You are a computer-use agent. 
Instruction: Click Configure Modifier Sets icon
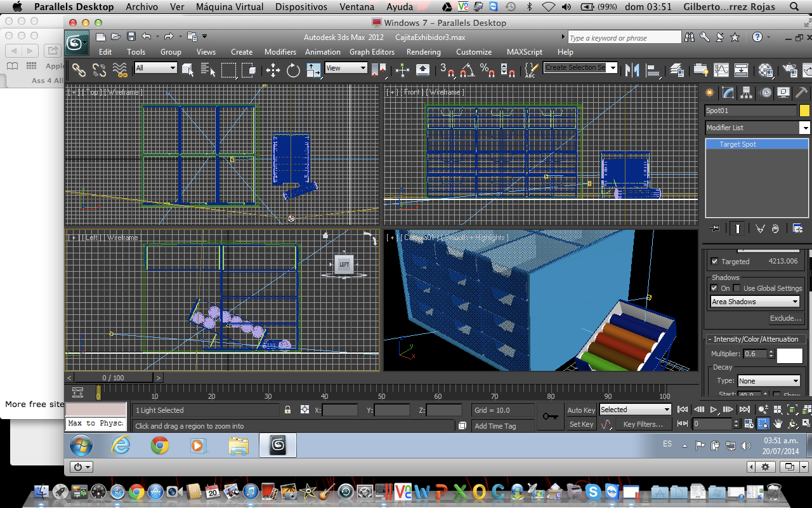797,229
